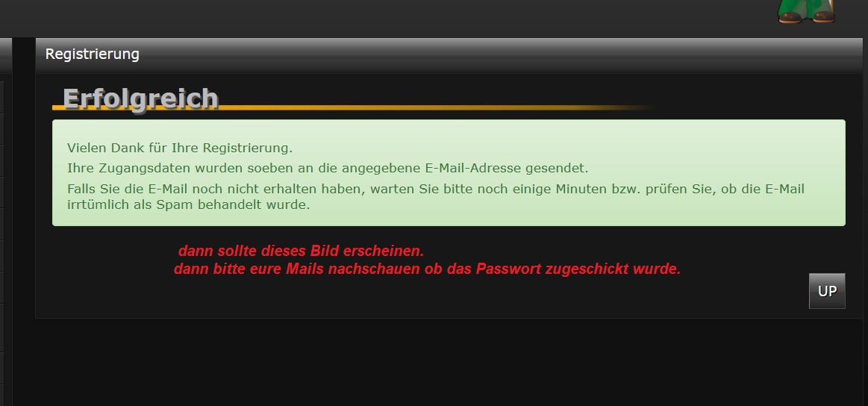This screenshot has width=868, height=406.
Task: Click the UP button
Action: pyautogui.click(x=827, y=291)
